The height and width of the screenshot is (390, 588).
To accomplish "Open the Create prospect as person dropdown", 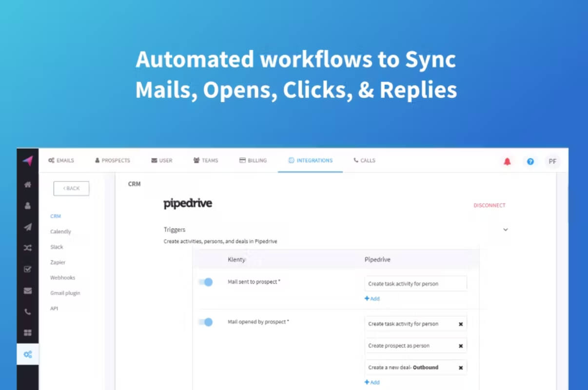I will click(x=415, y=346).
